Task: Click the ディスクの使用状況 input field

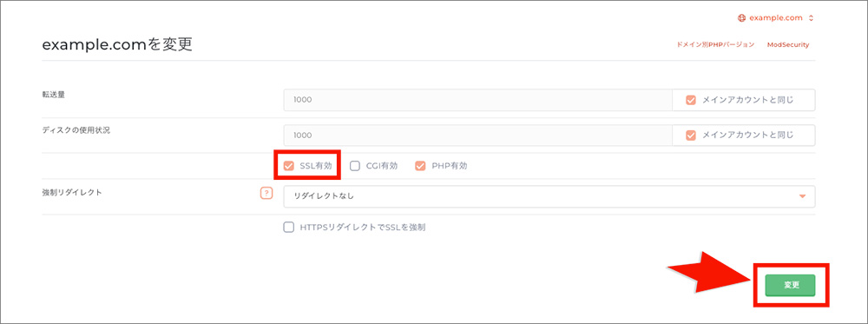Action: 477,136
